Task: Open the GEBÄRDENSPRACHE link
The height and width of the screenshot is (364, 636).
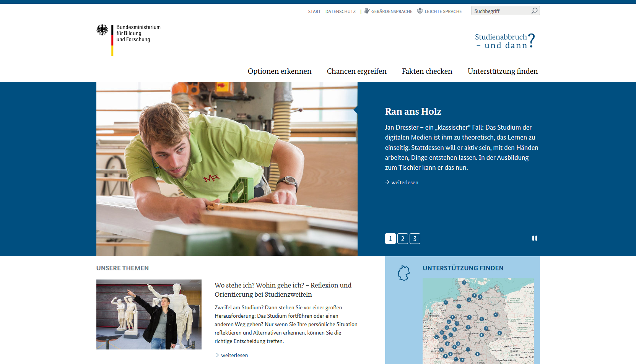Action: (392, 11)
